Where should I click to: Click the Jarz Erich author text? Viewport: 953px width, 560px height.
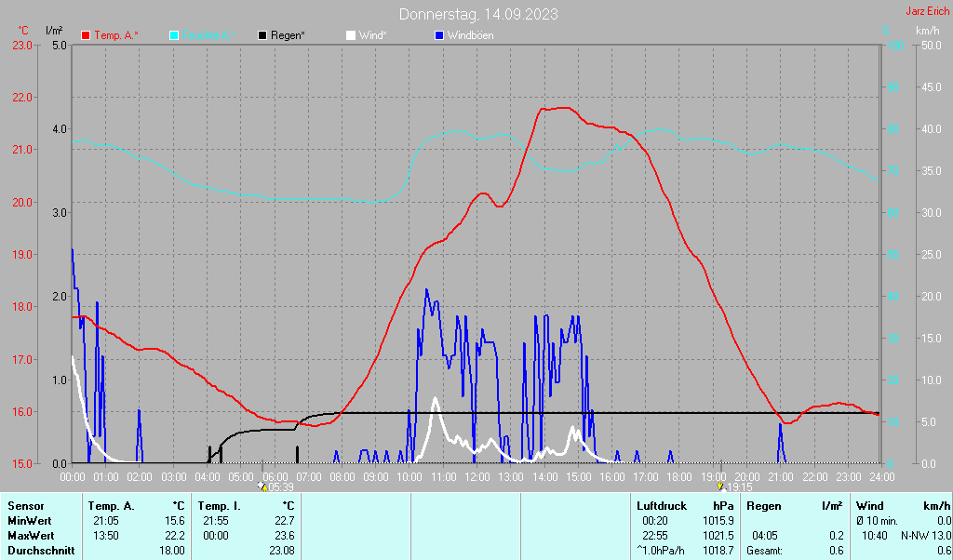[x=927, y=12]
